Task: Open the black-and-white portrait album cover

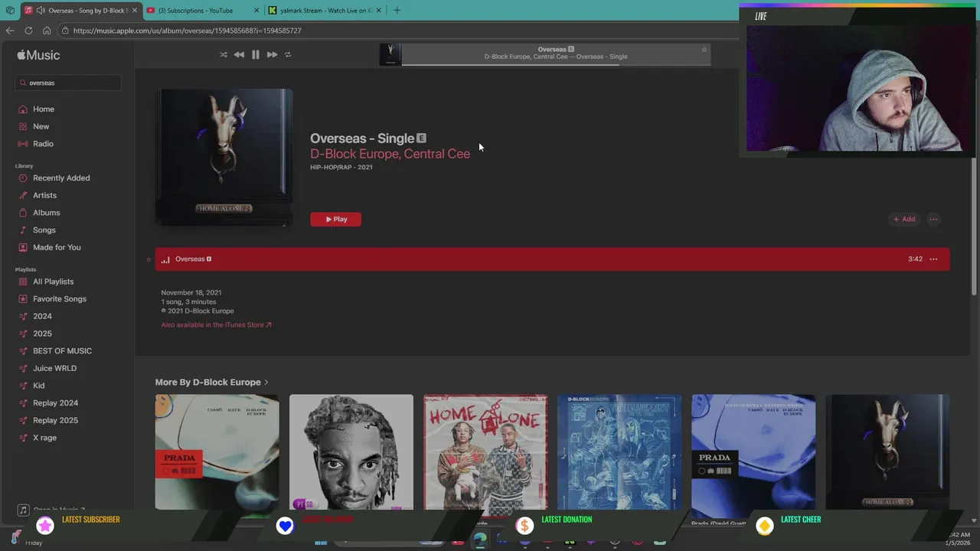Action: coord(351,452)
